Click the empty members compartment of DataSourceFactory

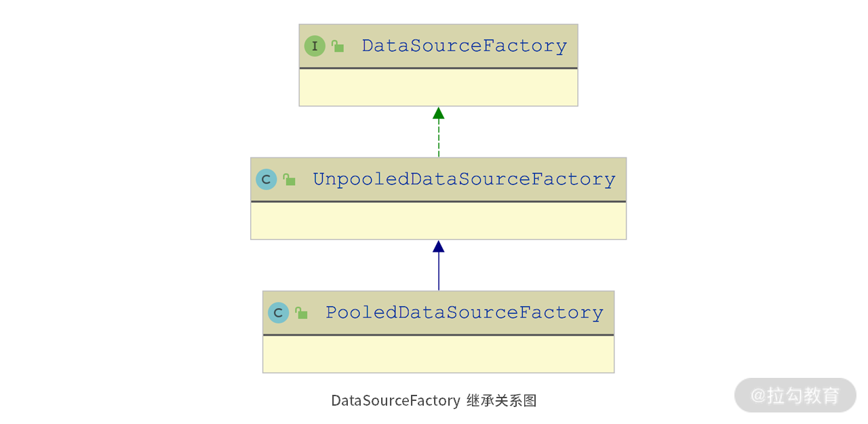tap(438, 88)
